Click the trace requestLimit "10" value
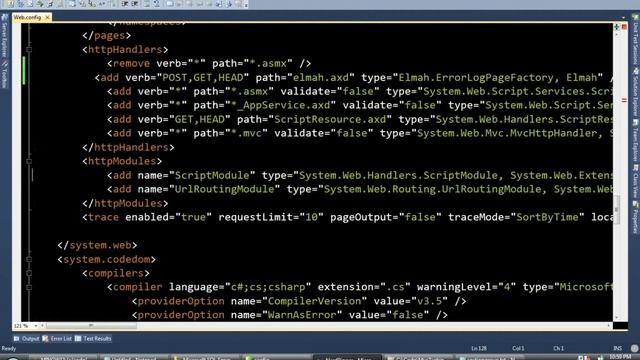The height and width of the screenshot is (360, 640). [311, 217]
